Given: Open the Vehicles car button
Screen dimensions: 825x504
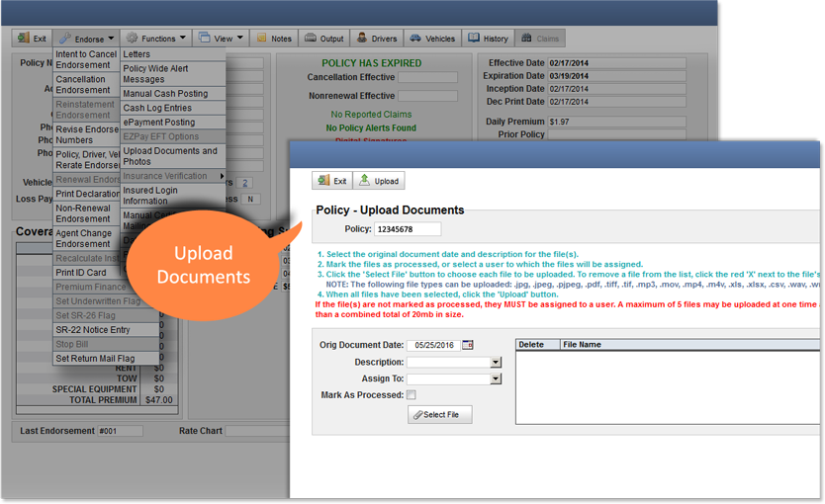Looking at the screenshot, I should coord(432,39).
